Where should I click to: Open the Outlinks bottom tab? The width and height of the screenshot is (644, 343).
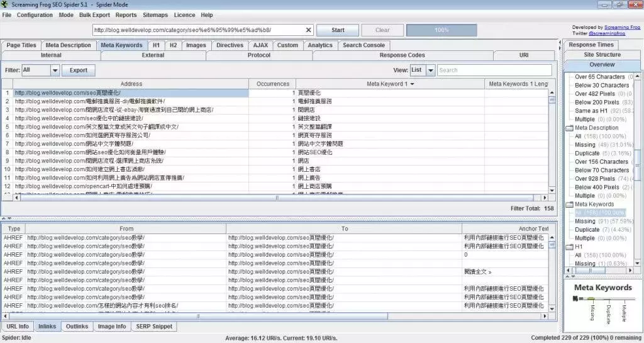77,327
